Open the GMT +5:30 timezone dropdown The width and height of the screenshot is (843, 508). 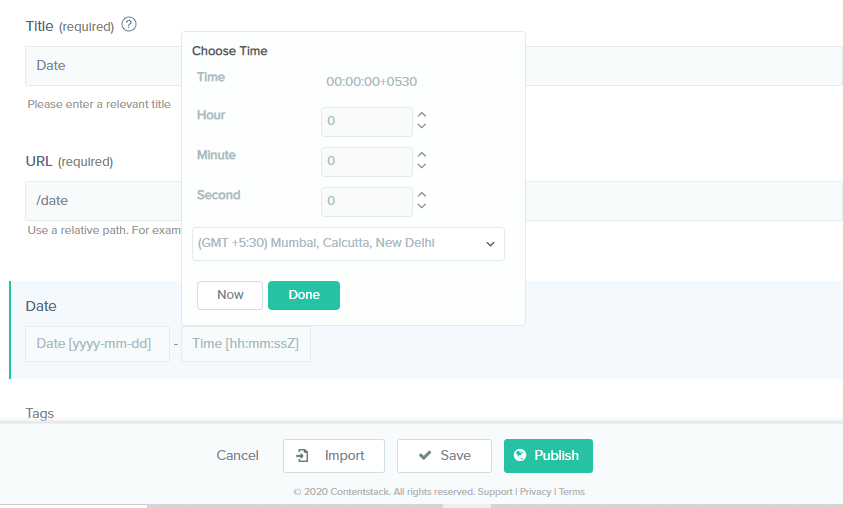coord(348,244)
